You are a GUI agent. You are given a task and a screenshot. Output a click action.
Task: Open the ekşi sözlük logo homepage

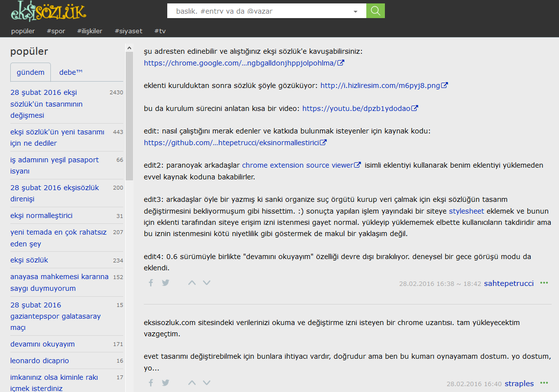coord(48,12)
